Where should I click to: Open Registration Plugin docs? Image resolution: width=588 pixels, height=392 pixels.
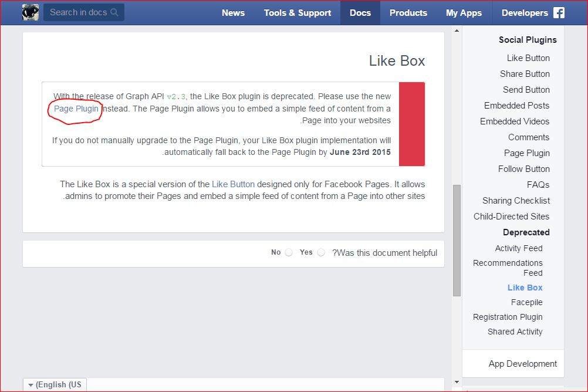tap(508, 317)
